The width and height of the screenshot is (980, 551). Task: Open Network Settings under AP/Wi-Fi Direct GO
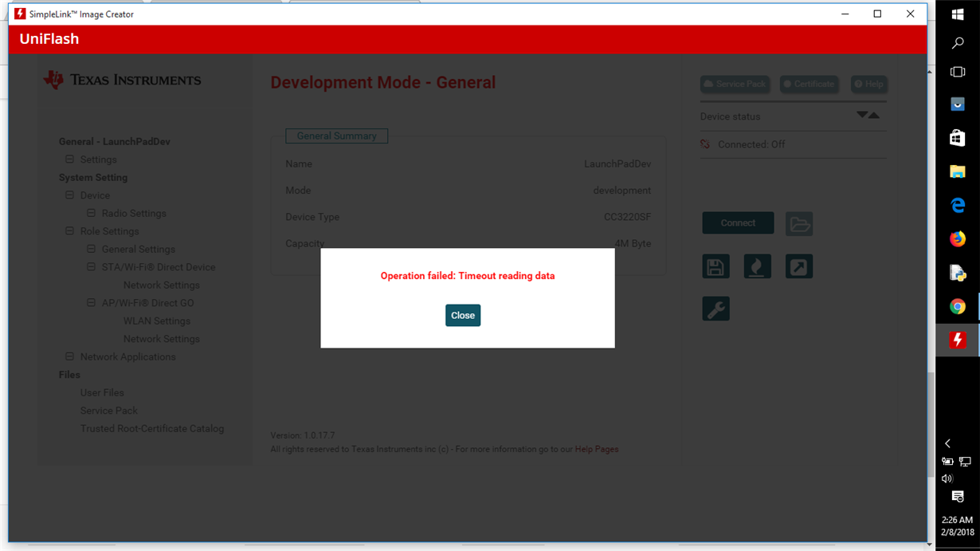tap(162, 339)
